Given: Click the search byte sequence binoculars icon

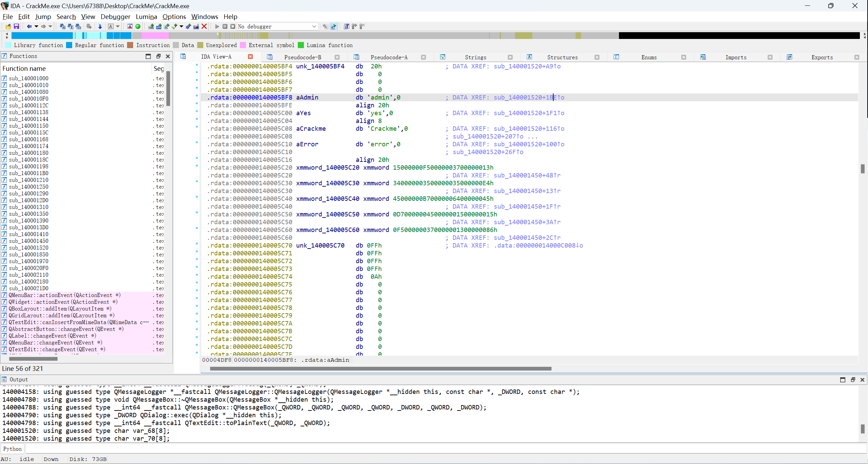Looking at the screenshot, I should (78, 26).
